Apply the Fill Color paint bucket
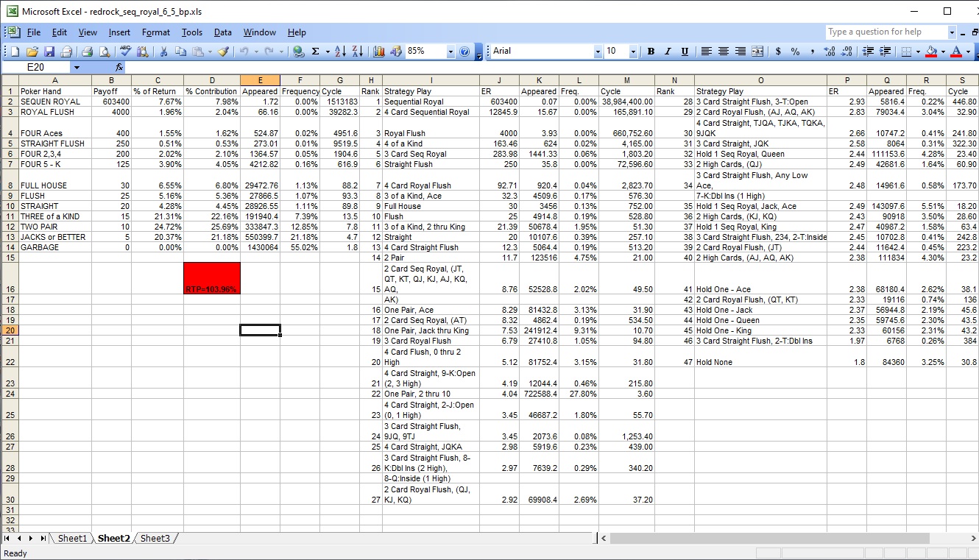979x560 pixels. pyautogui.click(x=931, y=52)
